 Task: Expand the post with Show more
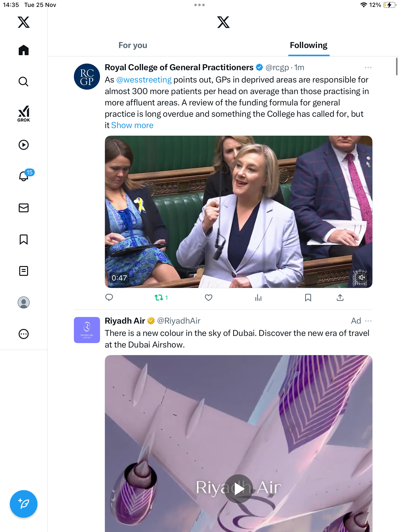(x=132, y=125)
